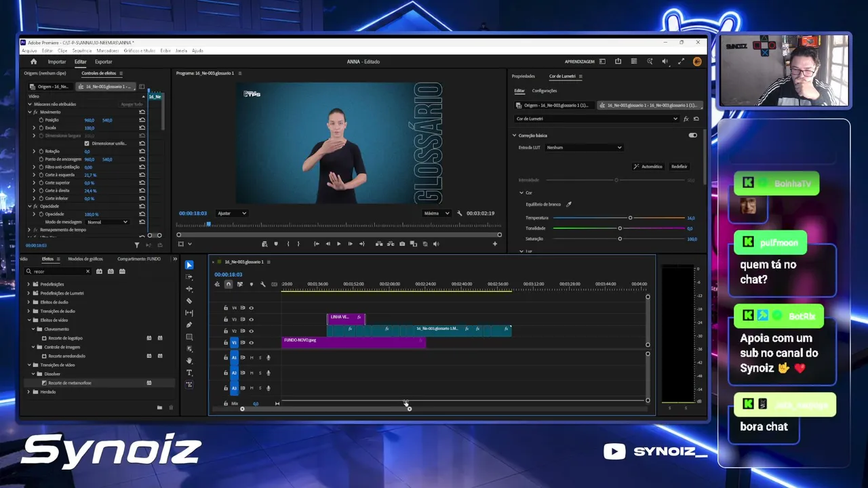Toggle timeline snap magnet button
868x488 pixels.
(229, 284)
